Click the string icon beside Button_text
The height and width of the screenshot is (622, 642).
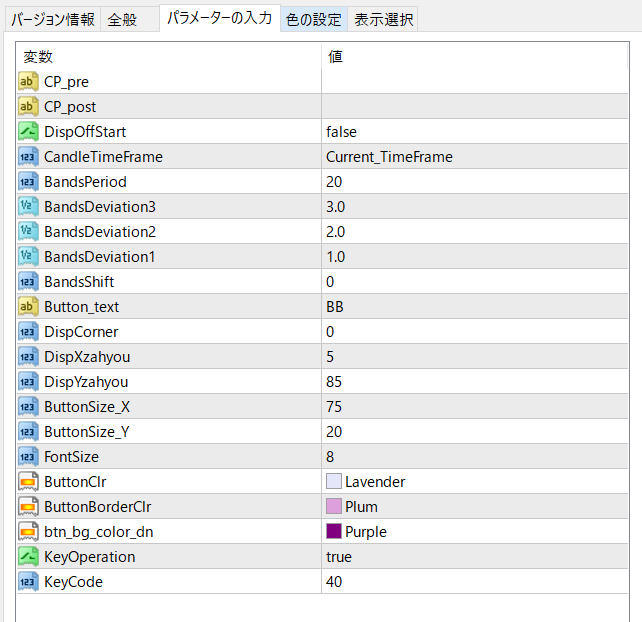tap(28, 307)
